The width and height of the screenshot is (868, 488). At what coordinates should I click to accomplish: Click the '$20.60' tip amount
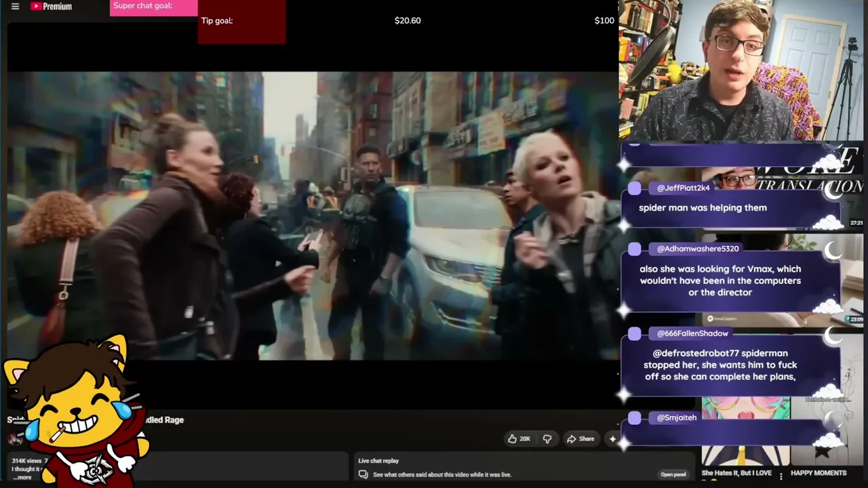pos(408,20)
